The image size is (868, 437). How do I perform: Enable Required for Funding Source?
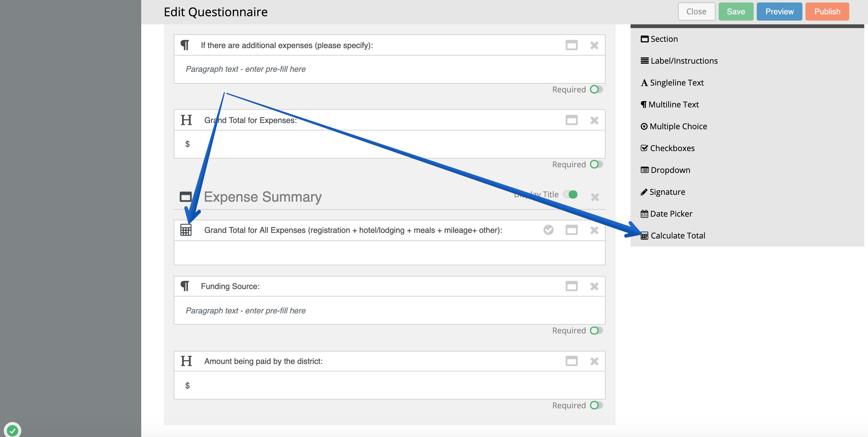point(596,330)
